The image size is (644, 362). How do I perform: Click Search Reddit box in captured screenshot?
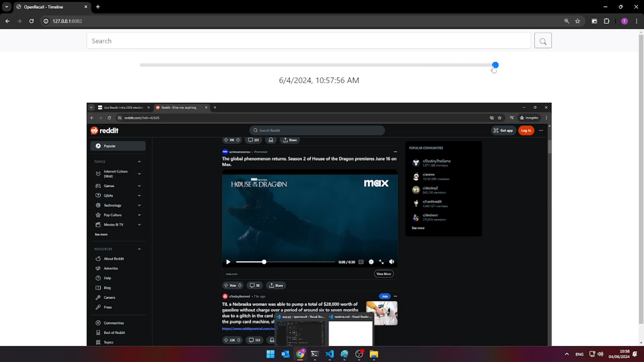tap(317, 130)
